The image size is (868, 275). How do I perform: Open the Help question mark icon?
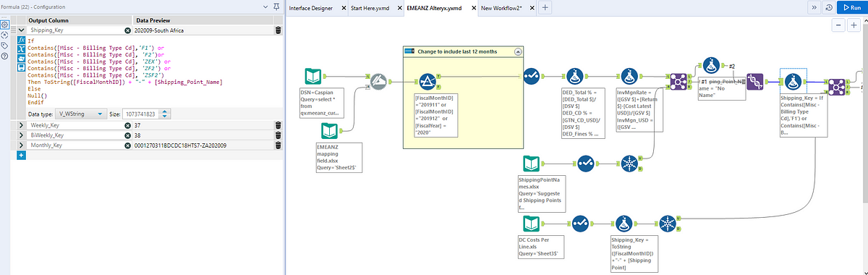[x=5, y=56]
